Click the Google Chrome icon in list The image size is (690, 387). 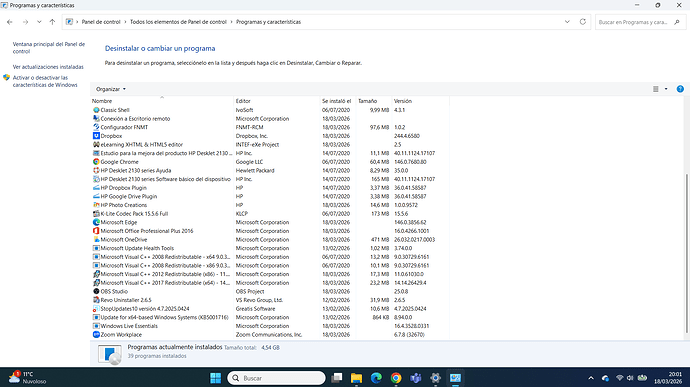tap(96, 162)
